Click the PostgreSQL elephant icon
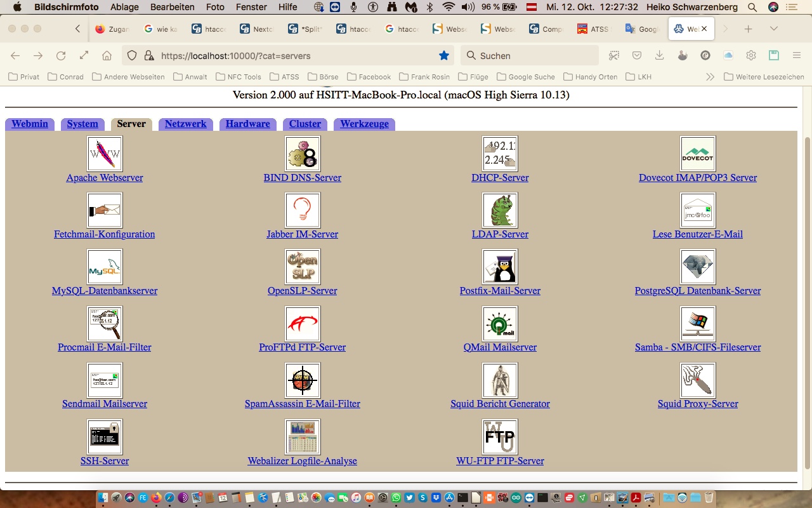The image size is (812, 508). point(698,267)
